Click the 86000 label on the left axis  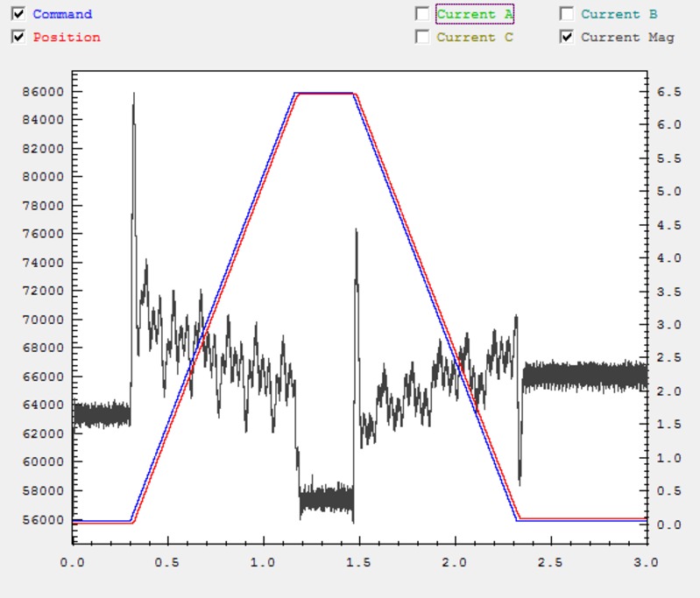(x=44, y=91)
